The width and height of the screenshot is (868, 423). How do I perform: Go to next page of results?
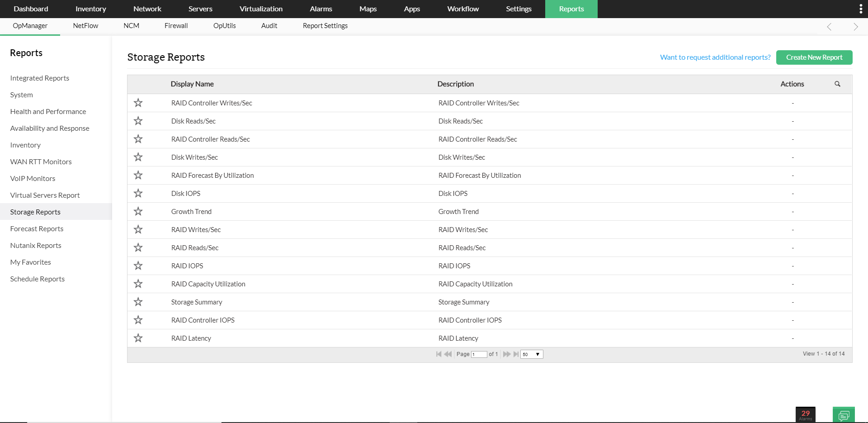(x=507, y=354)
